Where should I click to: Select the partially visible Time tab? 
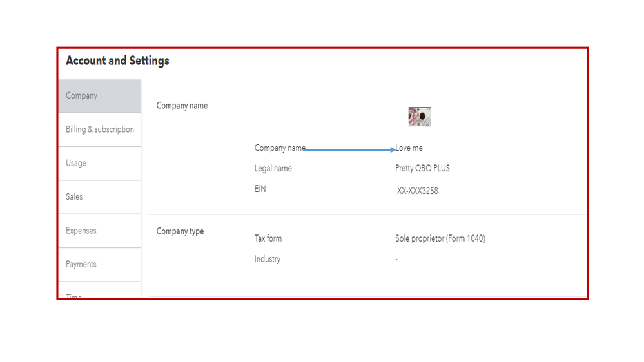click(x=74, y=295)
